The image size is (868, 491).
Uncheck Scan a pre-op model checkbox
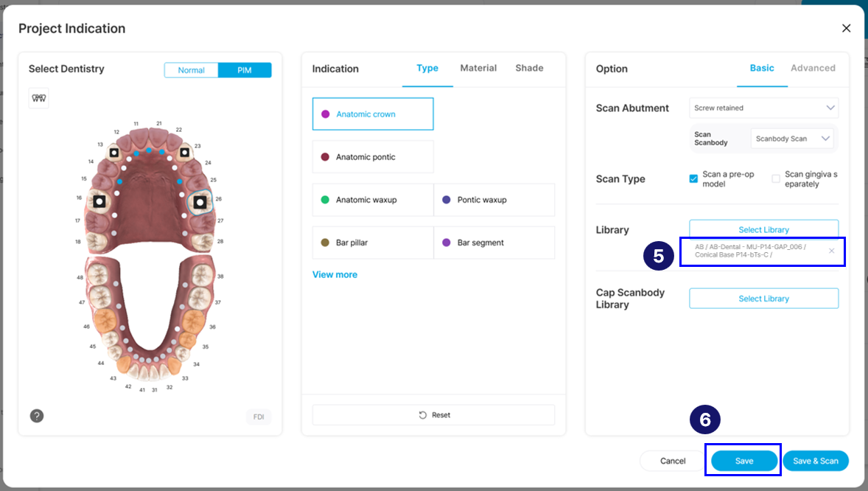tap(693, 179)
